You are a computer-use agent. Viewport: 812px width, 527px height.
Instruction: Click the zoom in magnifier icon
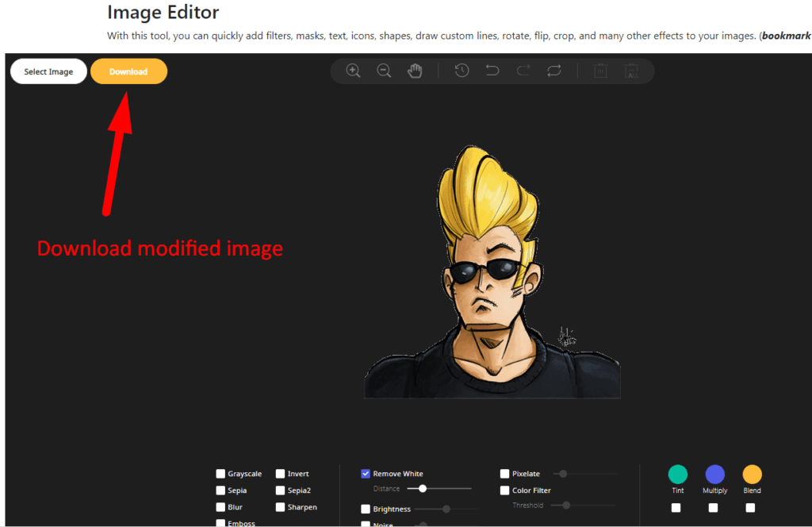pos(353,71)
